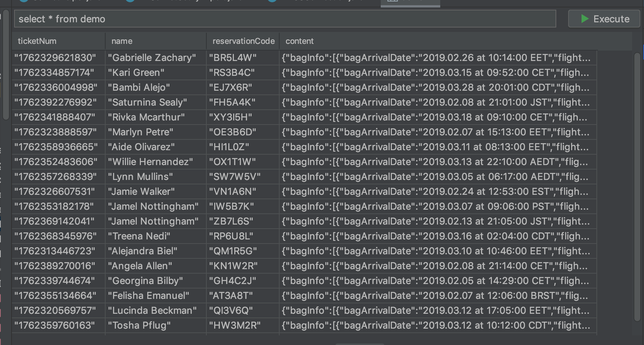Click the content column header
The image size is (644, 345).
tap(300, 41)
